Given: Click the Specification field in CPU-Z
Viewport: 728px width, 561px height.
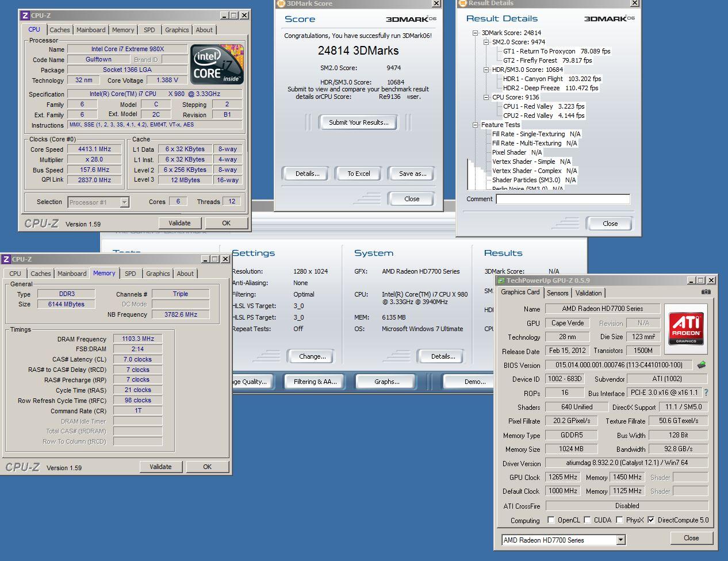Looking at the screenshot, I should (x=155, y=94).
